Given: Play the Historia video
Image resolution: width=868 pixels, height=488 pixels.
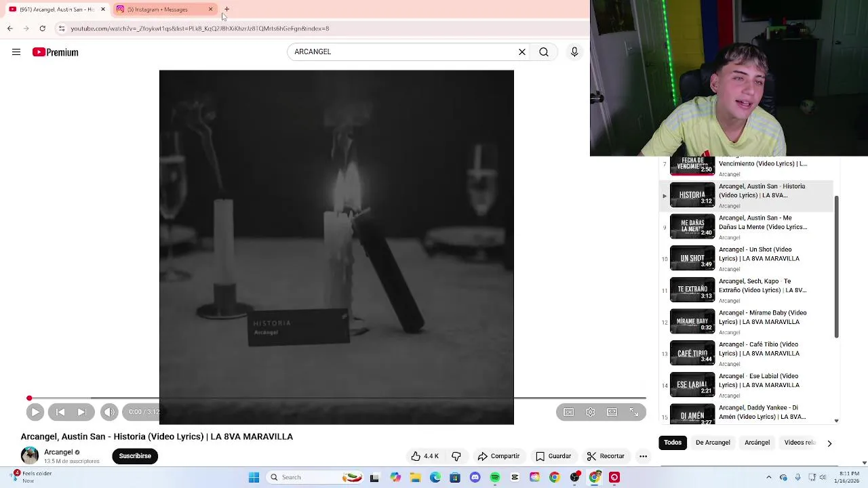Looking at the screenshot, I should (x=35, y=412).
